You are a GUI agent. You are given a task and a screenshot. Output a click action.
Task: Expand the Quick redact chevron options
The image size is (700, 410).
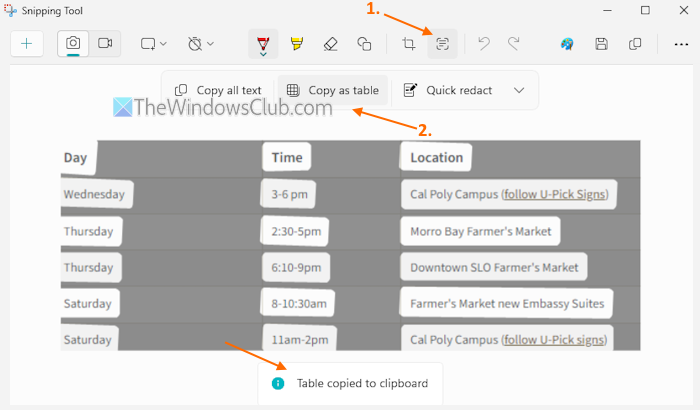pos(519,90)
